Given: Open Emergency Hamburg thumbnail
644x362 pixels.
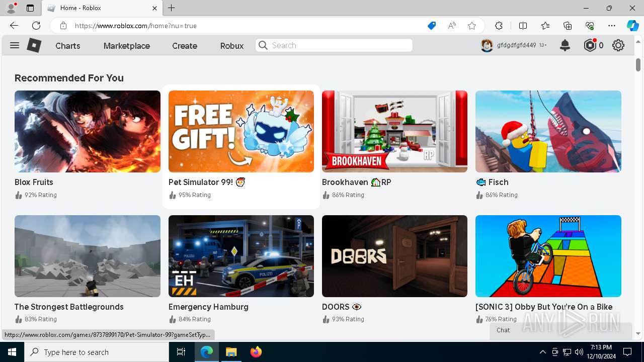Looking at the screenshot, I should (241, 256).
